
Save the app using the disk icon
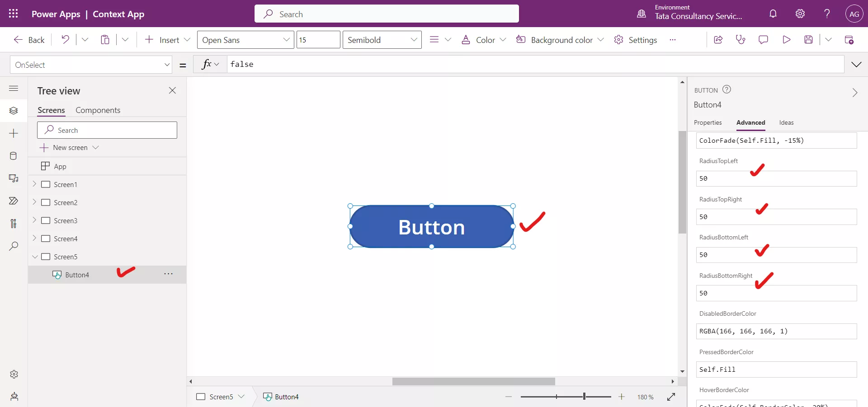point(809,40)
